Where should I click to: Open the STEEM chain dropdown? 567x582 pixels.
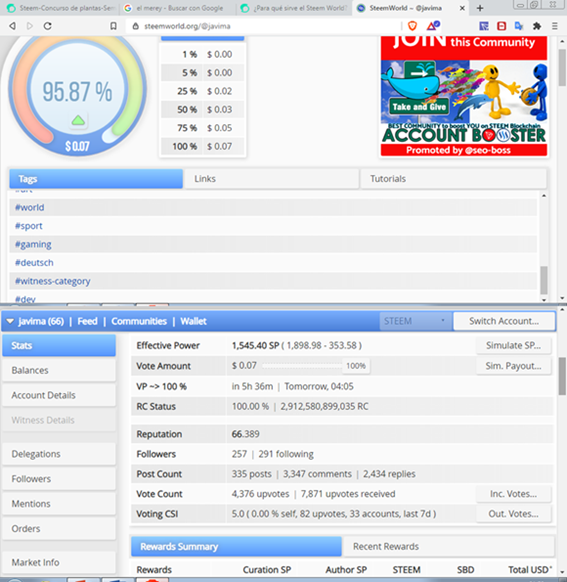click(x=415, y=321)
